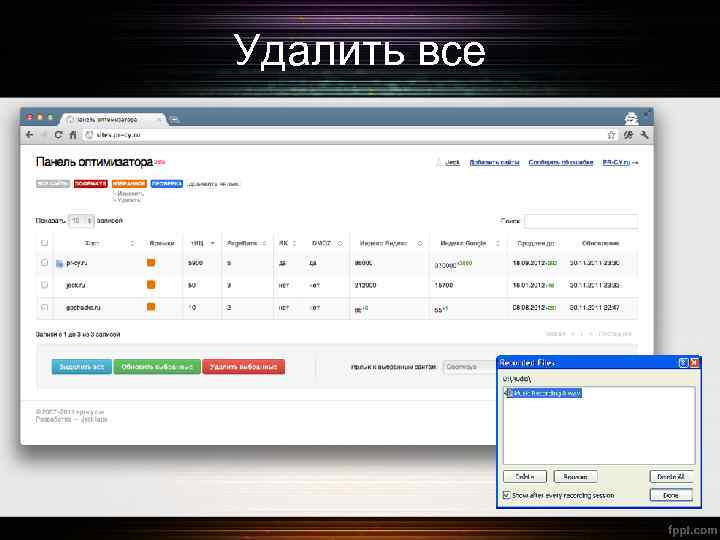Open the tag dropdown for selected sites

point(469,367)
